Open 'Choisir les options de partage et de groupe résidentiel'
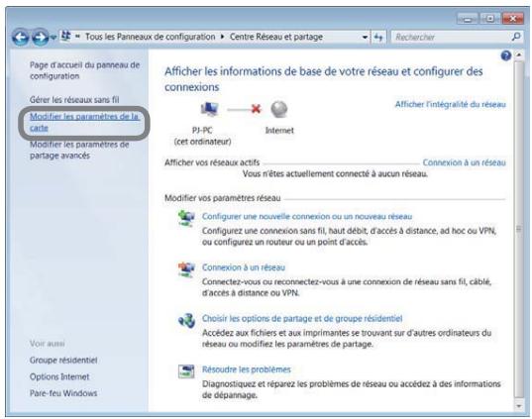The image size is (532, 419). coord(302,318)
